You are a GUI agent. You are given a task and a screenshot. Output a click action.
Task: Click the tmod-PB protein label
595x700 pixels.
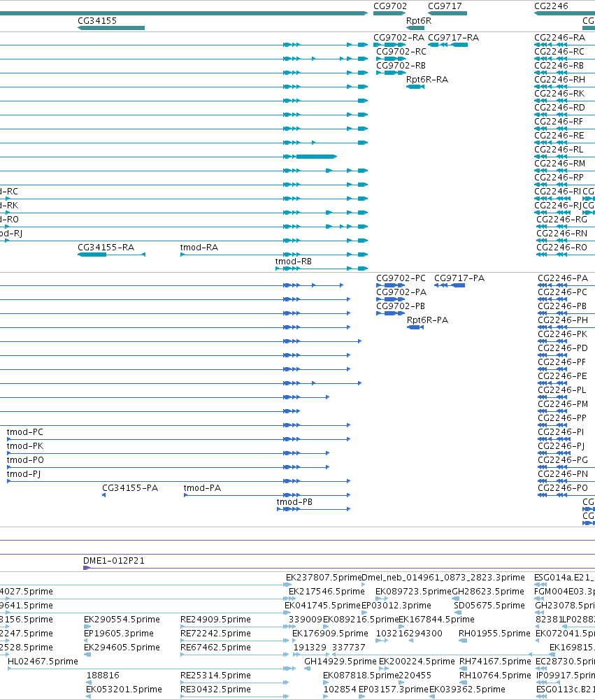pyautogui.click(x=294, y=502)
